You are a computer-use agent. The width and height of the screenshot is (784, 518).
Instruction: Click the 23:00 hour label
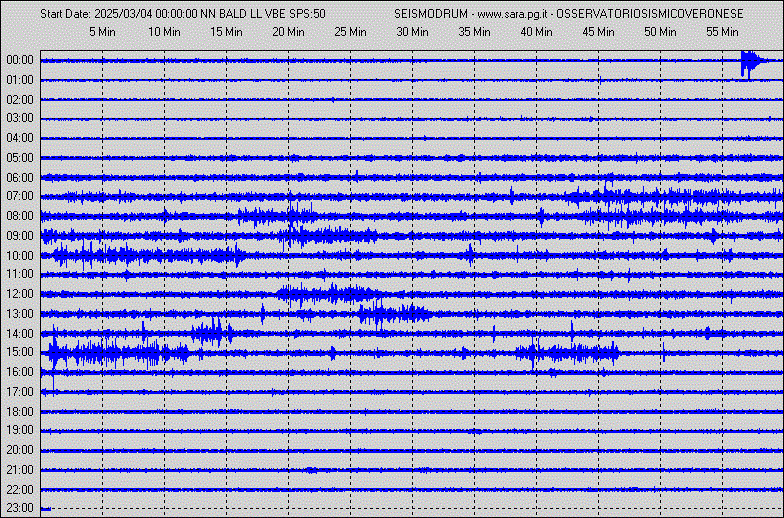[x=20, y=508]
